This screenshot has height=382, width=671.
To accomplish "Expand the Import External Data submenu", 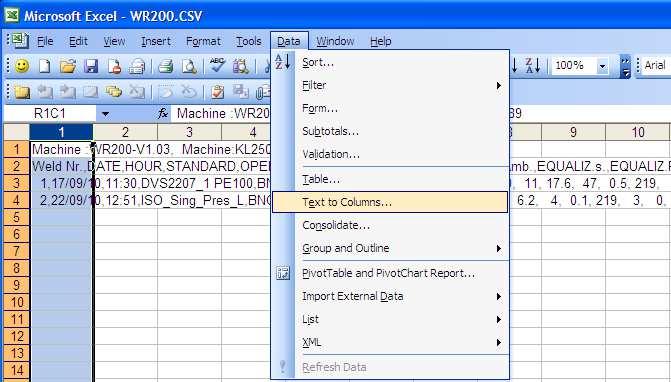I will (499, 296).
